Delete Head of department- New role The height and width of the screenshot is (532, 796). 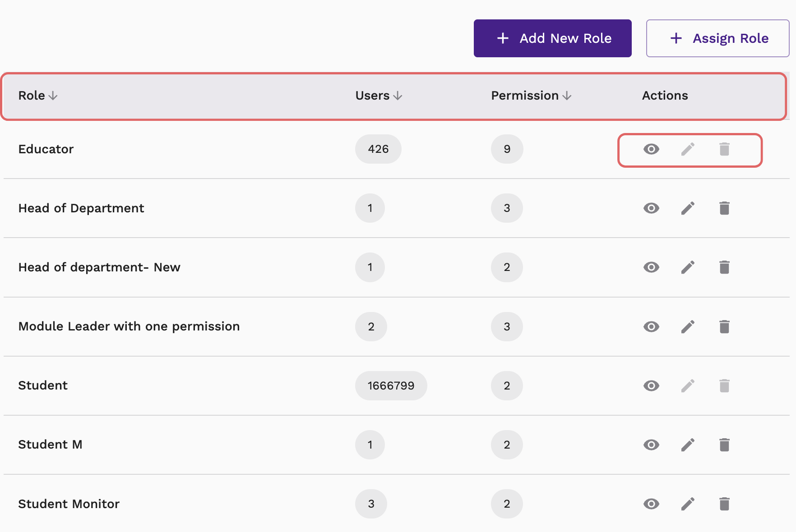pos(724,267)
